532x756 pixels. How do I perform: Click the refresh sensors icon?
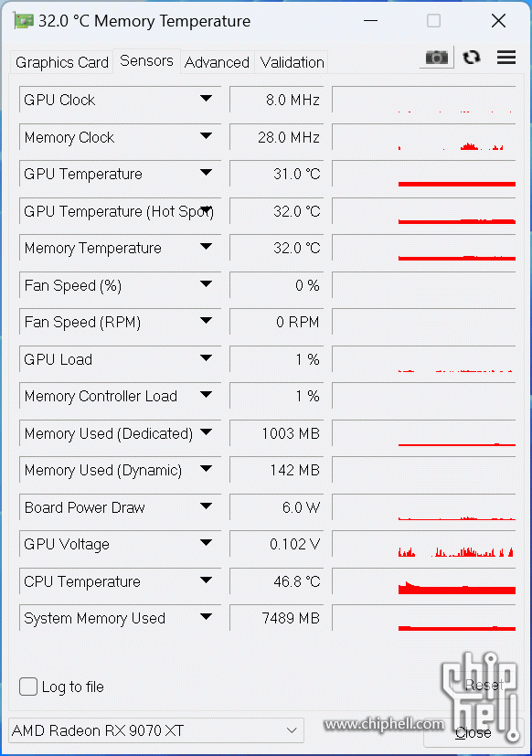(472, 58)
